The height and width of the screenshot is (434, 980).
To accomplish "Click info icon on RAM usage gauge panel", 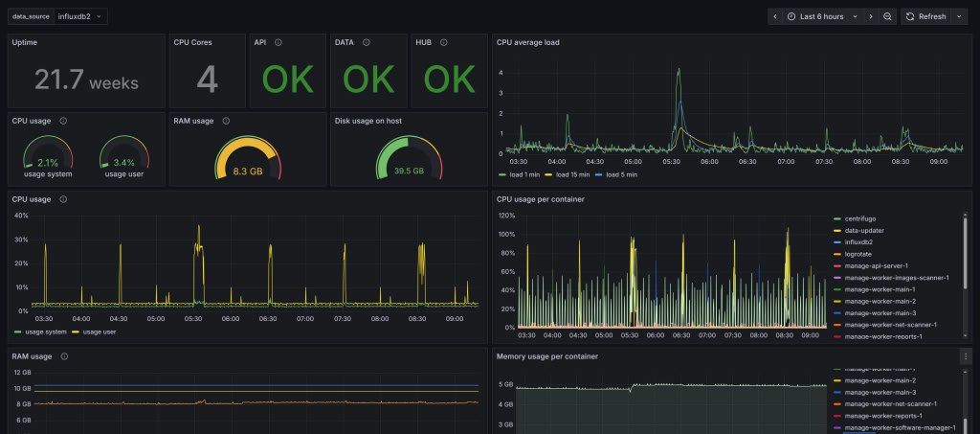I will click(x=226, y=121).
